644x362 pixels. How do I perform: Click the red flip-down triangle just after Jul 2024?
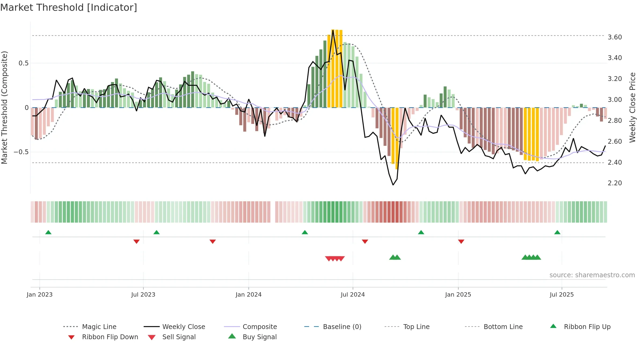tap(365, 242)
